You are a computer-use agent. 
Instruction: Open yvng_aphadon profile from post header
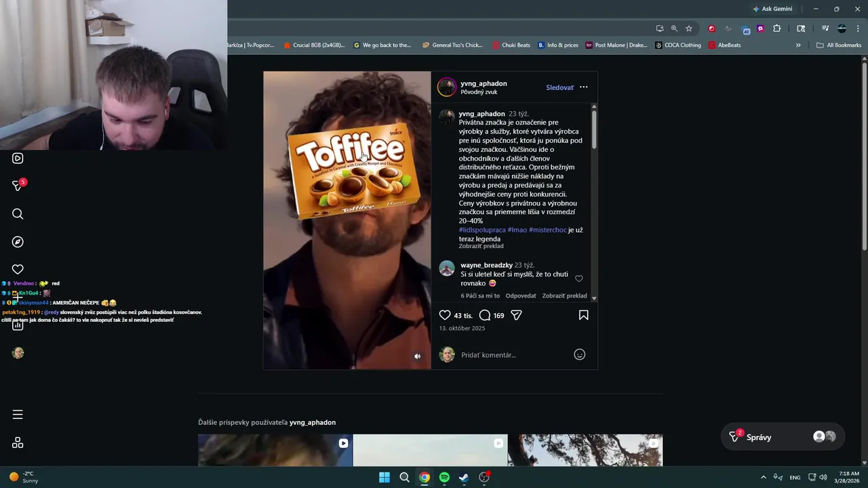(x=484, y=83)
